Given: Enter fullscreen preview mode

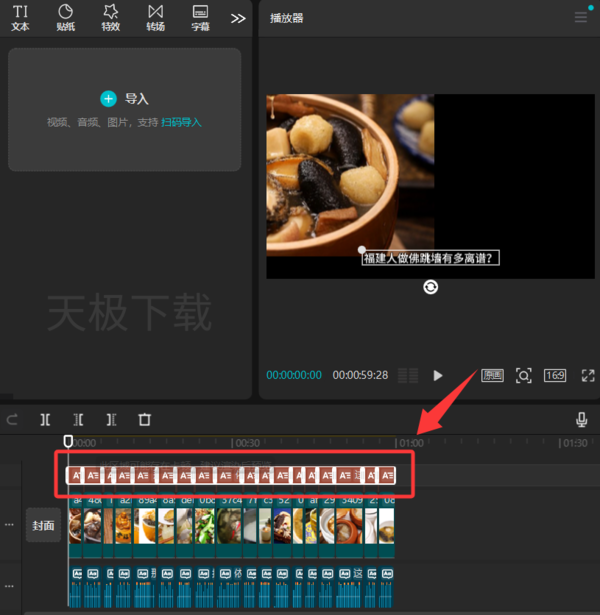Looking at the screenshot, I should point(587,375).
